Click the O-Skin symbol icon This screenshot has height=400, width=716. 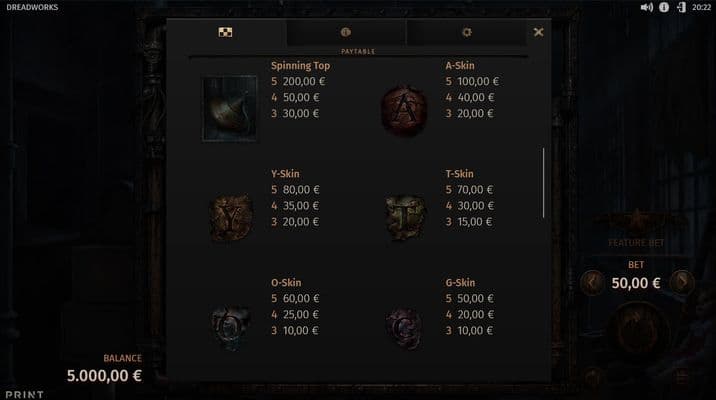[x=230, y=328]
